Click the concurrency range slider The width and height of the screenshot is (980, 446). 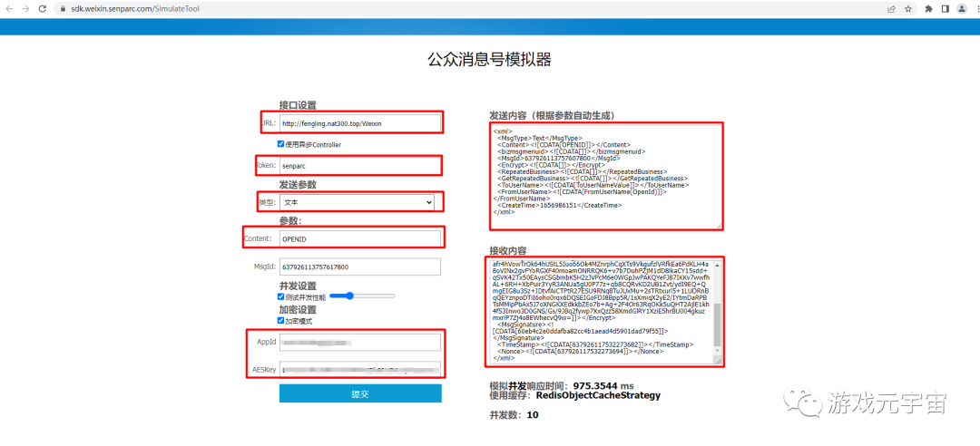click(x=362, y=296)
